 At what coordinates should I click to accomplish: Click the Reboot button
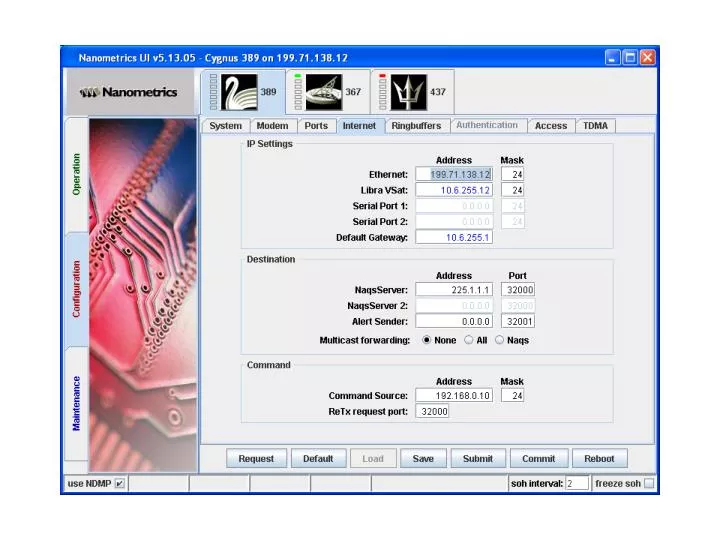pyautogui.click(x=599, y=459)
